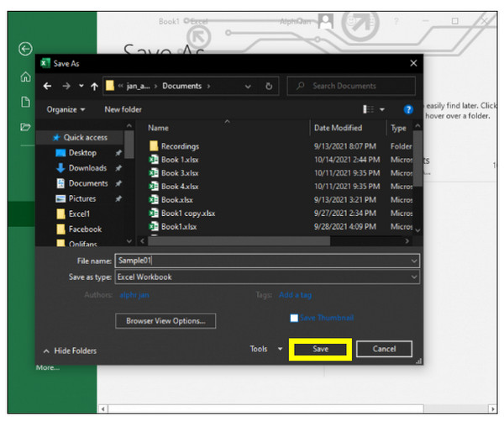This screenshot has height=422, width=504.
Task: Open the view options dropdown arrow
Action: point(382,109)
